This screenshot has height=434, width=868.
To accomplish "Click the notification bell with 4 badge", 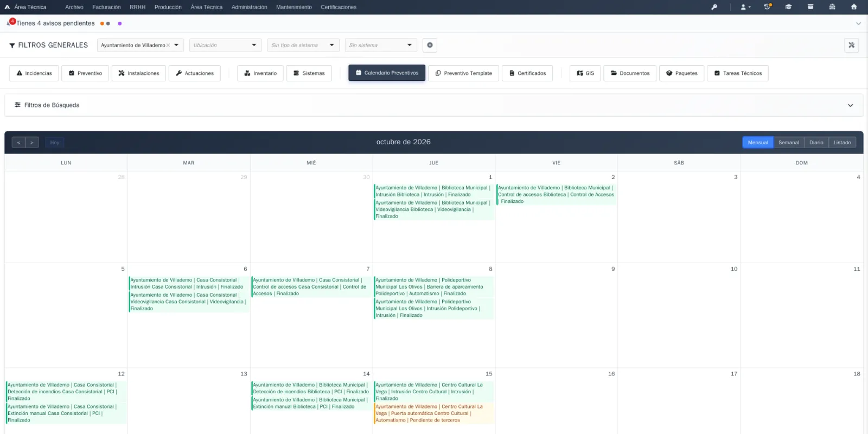I will pyautogui.click(x=10, y=23).
